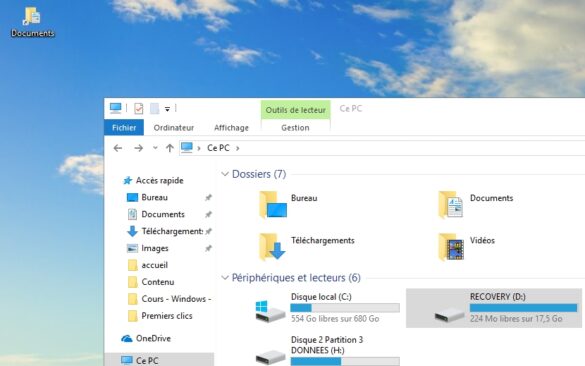
Task: Select the DONNEES (H:) drive icon
Action: [270, 357]
